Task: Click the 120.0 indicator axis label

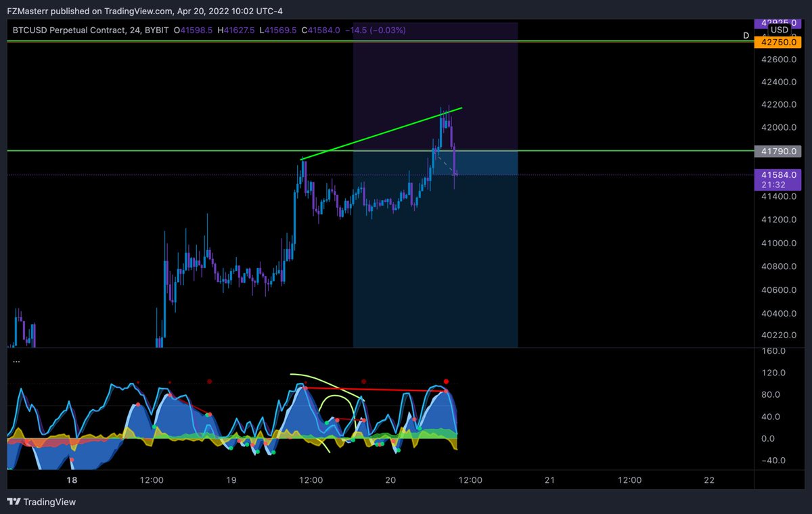Action: [773, 373]
